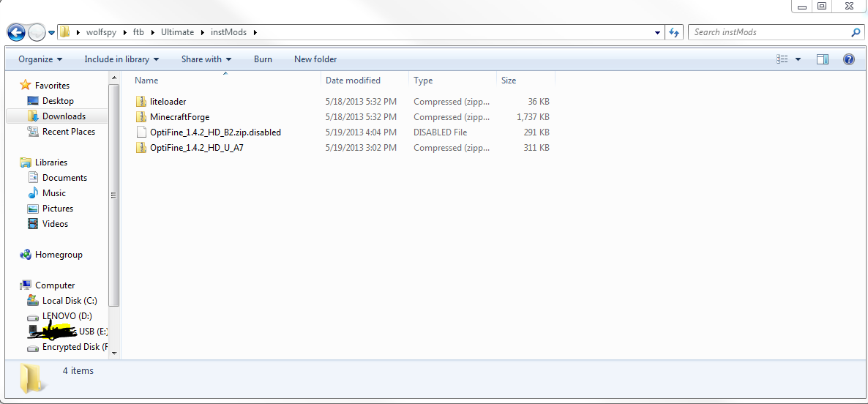Open the Organize dropdown menu
Image resolution: width=868 pixels, height=404 pixels.
click(x=40, y=59)
